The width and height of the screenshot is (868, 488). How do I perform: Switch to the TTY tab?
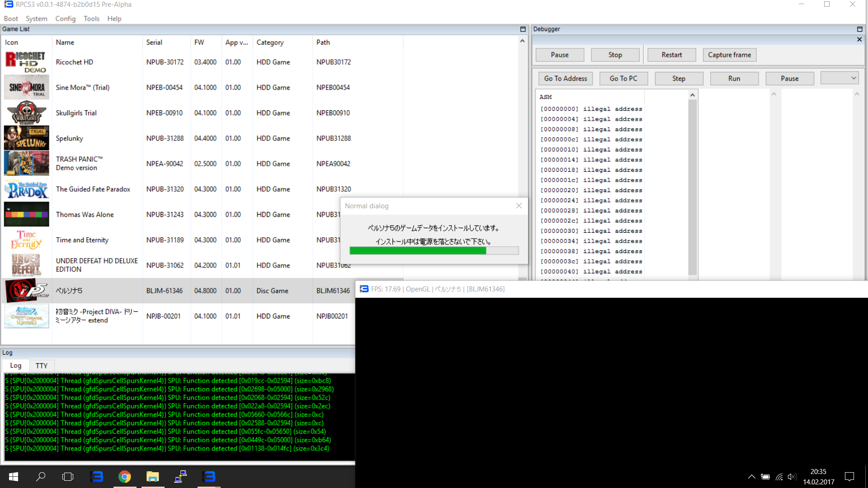click(x=42, y=366)
